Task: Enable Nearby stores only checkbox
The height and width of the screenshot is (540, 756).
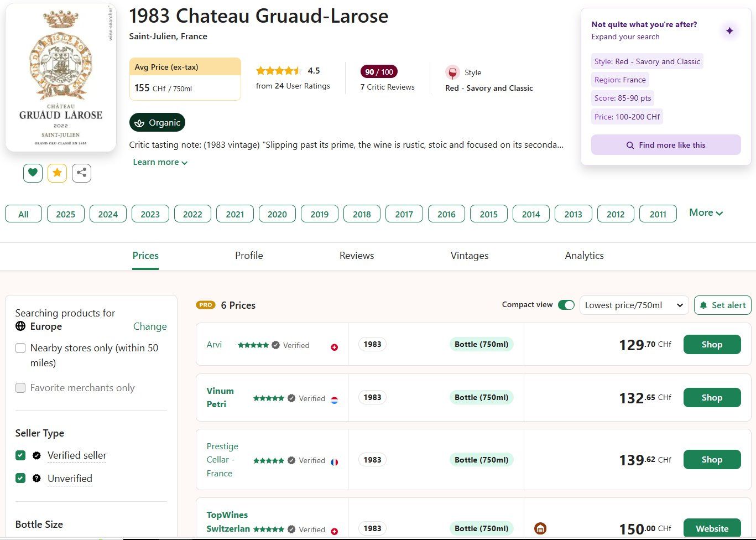Action: pyautogui.click(x=20, y=348)
